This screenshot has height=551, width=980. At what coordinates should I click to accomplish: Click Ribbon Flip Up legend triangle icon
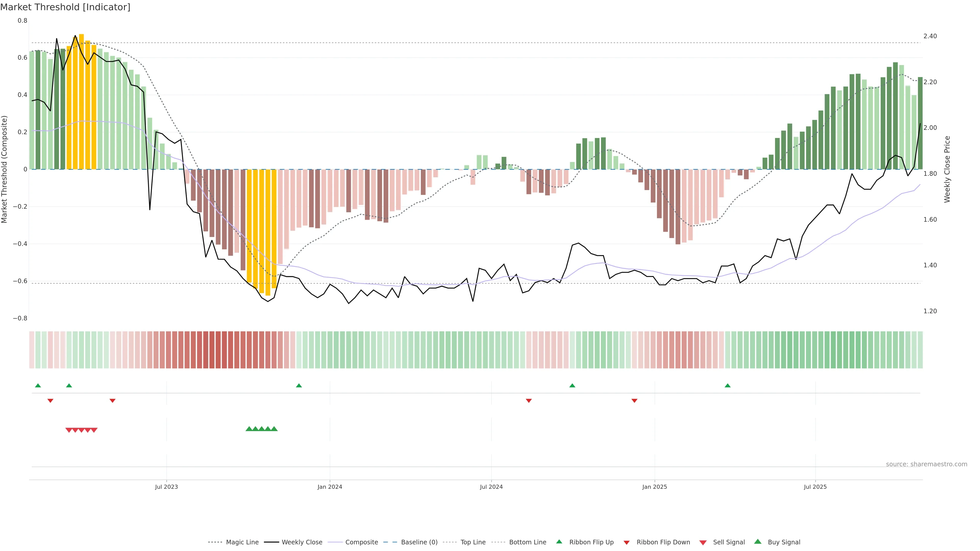[559, 542]
